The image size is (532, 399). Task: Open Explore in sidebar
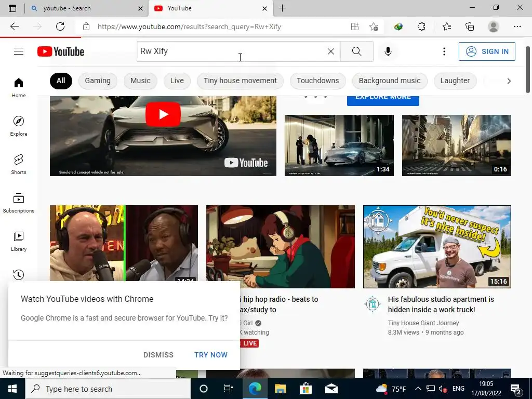pyautogui.click(x=19, y=126)
